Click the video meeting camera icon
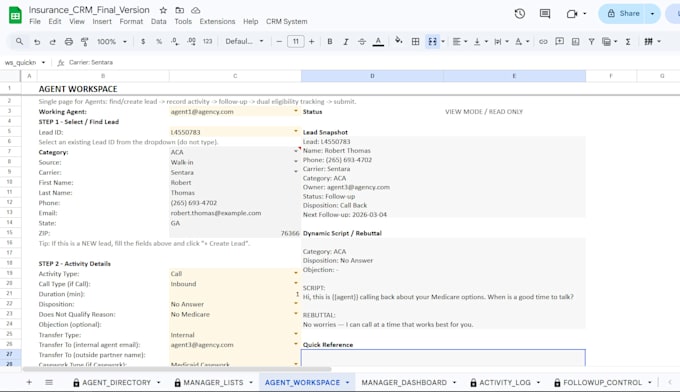680x392 pixels. point(572,14)
